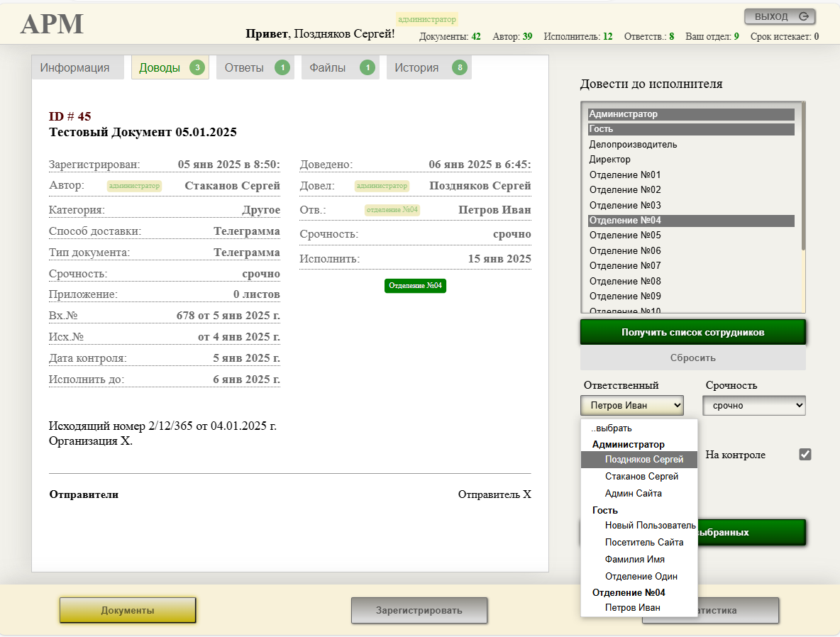Select Поздняков Сергей in dropdown list
This screenshot has width=840, height=637.
pyautogui.click(x=639, y=459)
